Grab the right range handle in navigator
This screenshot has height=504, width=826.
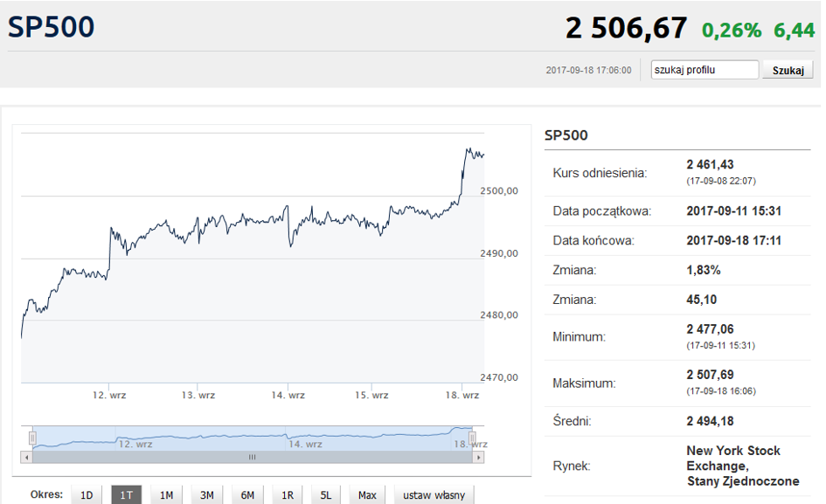(472, 438)
